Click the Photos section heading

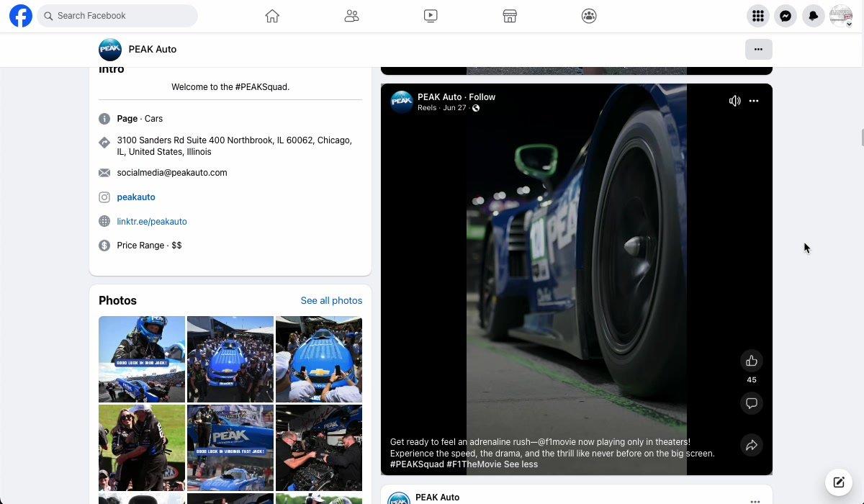coord(117,300)
